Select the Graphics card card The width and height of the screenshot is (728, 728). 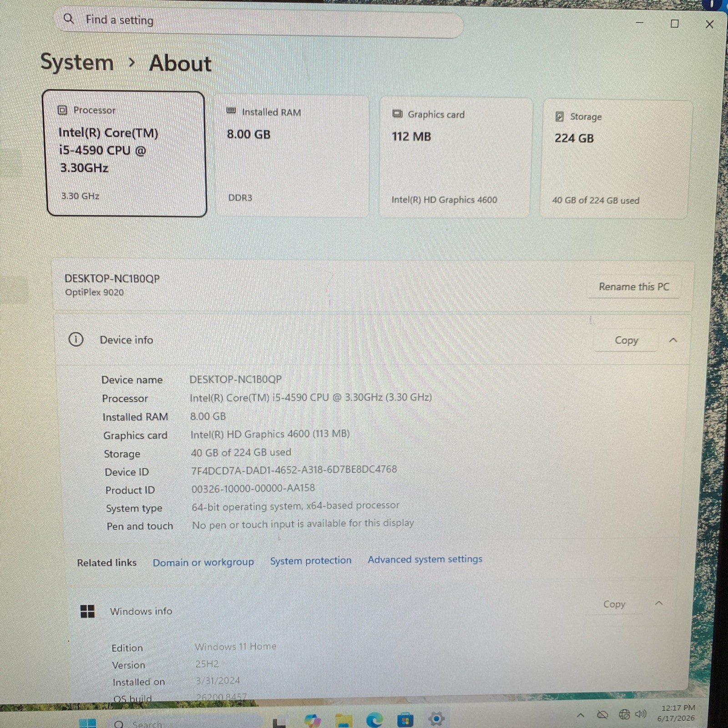pos(455,158)
